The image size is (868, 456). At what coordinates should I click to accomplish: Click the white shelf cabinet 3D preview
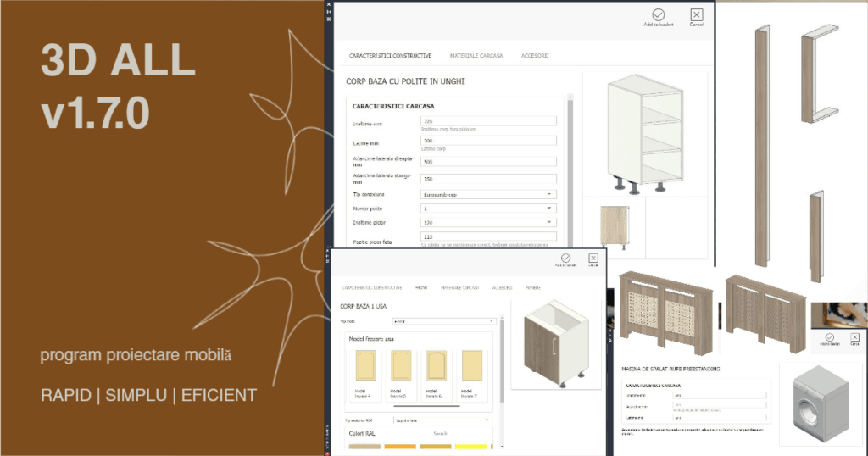pyautogui.click(x=645, y=134)
